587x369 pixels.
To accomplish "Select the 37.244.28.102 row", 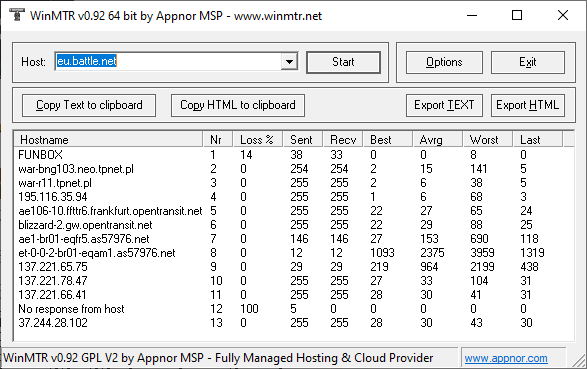I will (294, 323).
